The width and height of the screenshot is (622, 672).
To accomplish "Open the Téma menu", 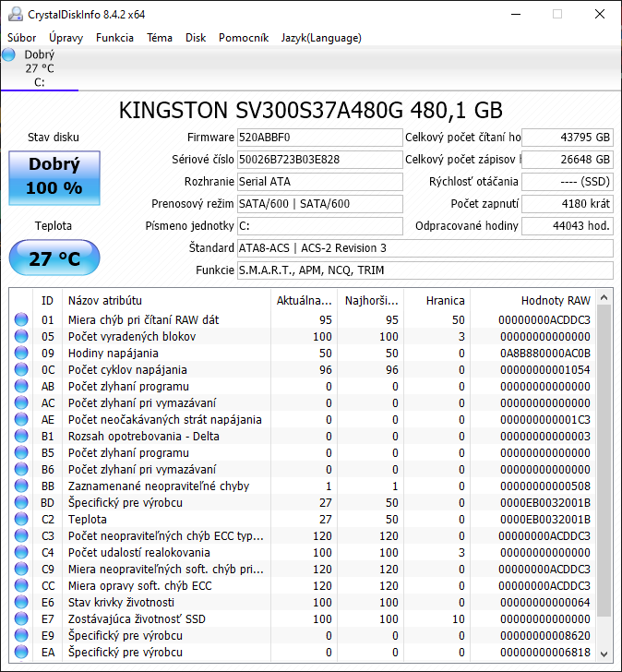I will [160, 38].
